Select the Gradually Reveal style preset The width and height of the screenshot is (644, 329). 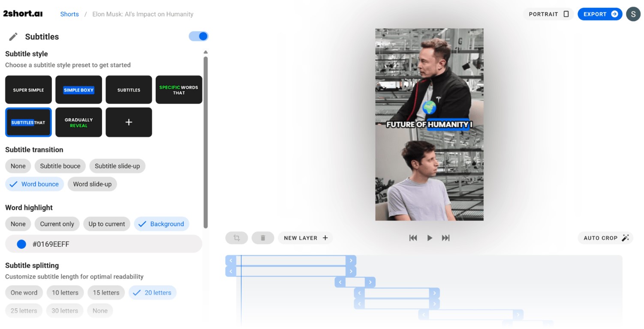tap(78, 122)
